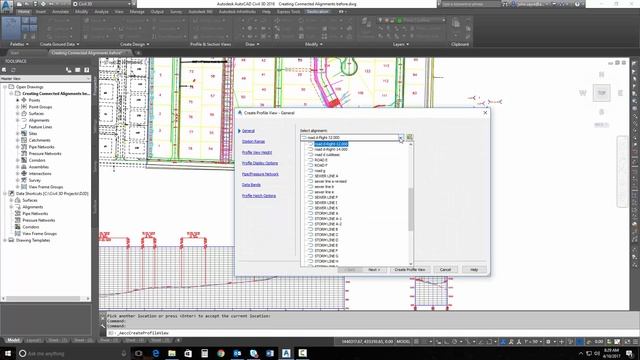Click the Help button in dialog
This screenshot has width=640, height=360.
coord(474,269)
